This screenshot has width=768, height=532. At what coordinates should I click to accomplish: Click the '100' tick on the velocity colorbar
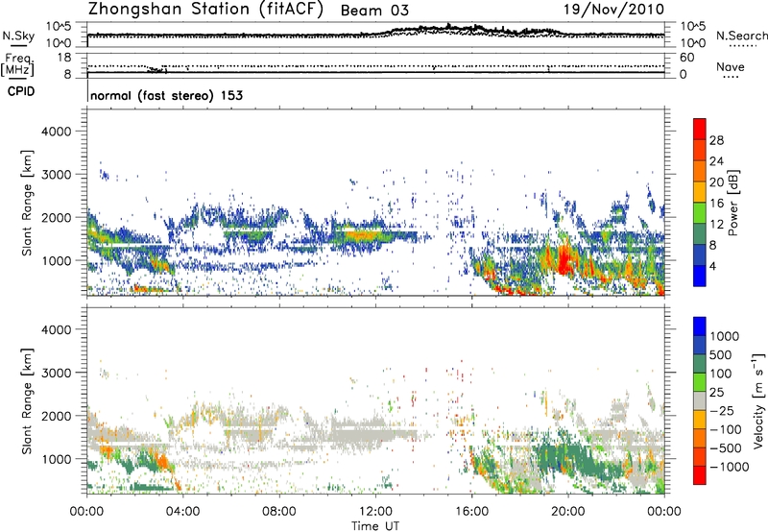721,374
